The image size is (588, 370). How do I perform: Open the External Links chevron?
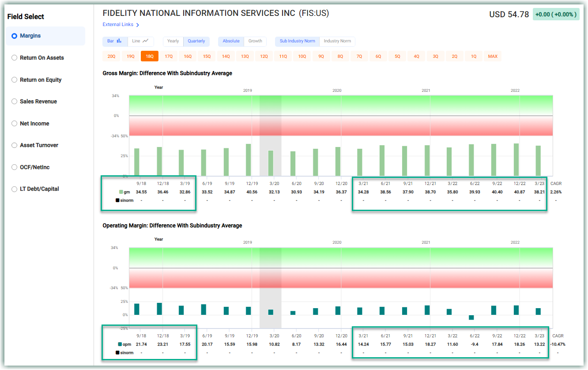tap(138, 25)
